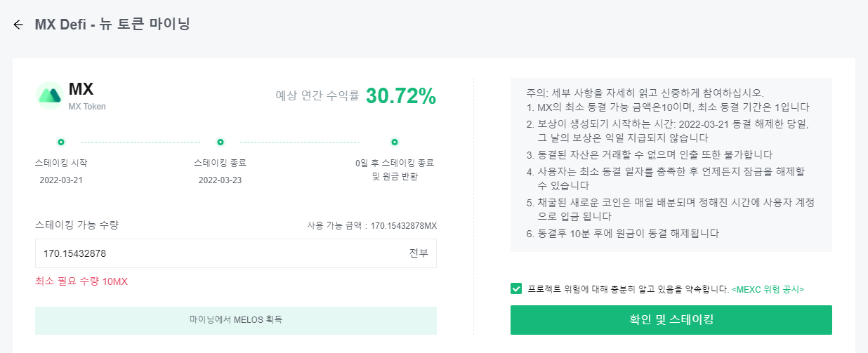Open the MEXC 위험 공시 link
The height and width of the screenshot is (353, 868).
click(x=768, y=289)
